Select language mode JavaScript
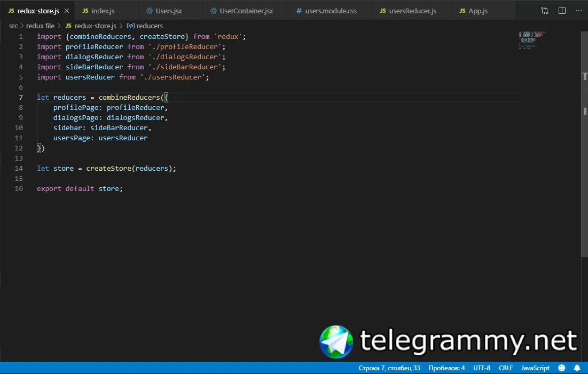The image size is (588, 374). (535, 368)
